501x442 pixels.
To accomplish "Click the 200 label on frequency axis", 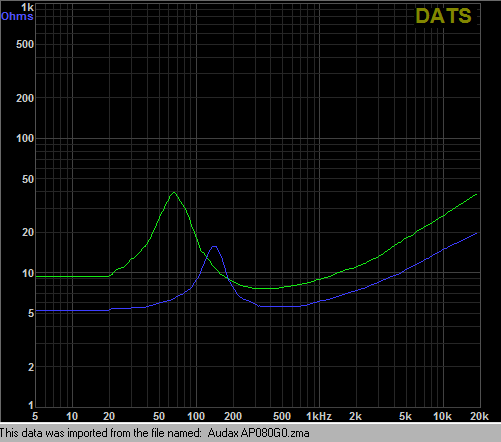I will coord(233,416).
